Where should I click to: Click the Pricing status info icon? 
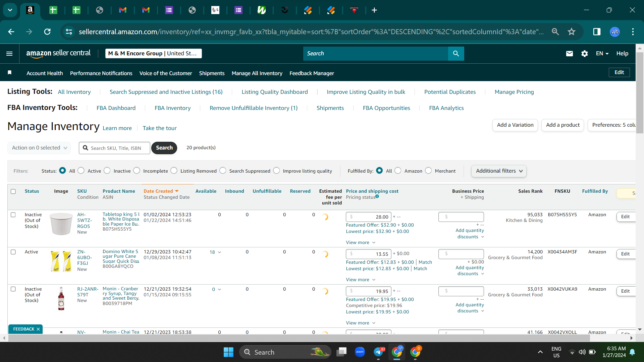pos(377,196)
